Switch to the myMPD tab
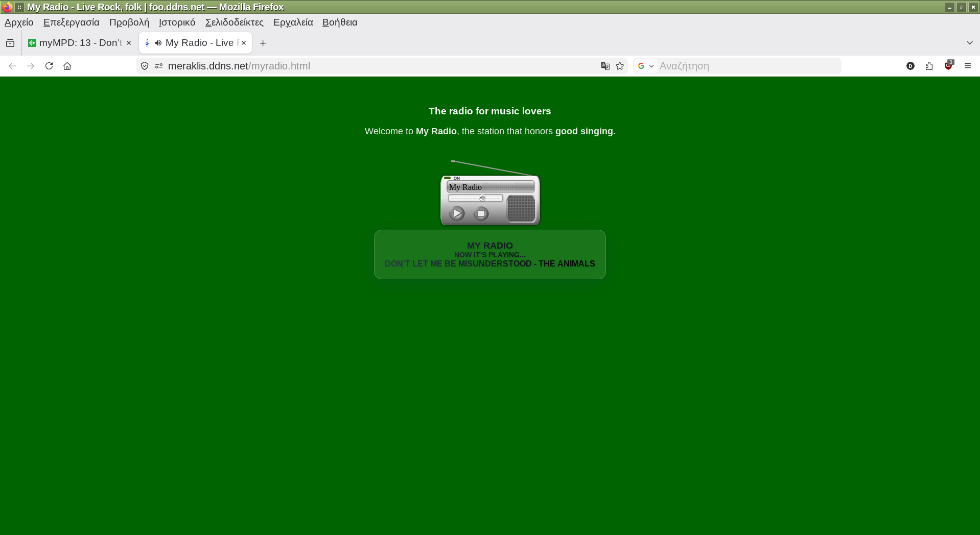The height and width of the screenshot is (535, 980). (77, 43)
